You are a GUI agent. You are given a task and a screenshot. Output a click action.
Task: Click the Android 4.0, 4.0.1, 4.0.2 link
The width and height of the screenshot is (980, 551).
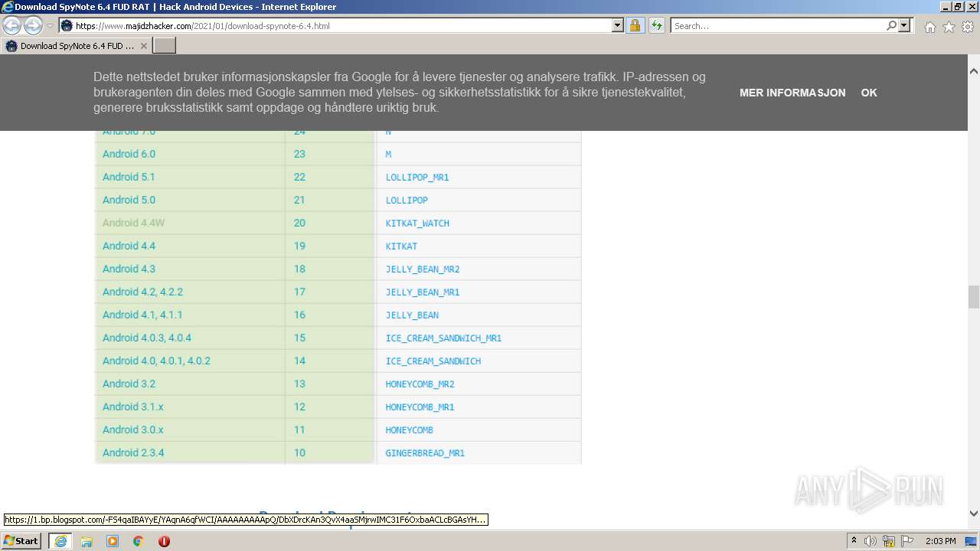[x=156, y=360]
